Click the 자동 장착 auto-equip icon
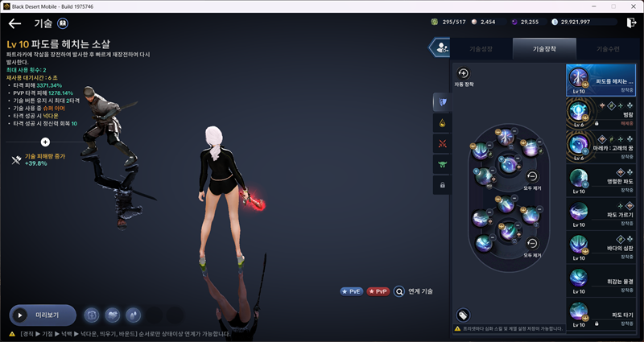The image size is (644, 342). pyautogui.click(x=464, y=74)
